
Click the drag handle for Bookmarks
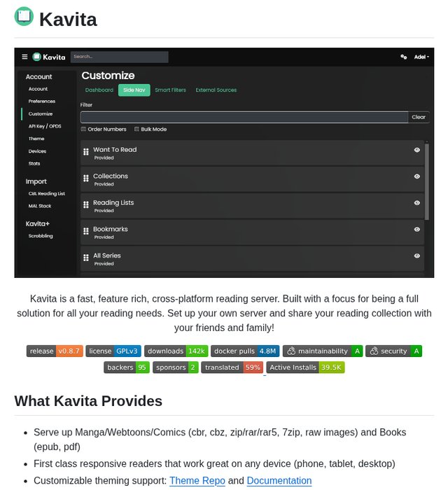[x=85, y=231]
